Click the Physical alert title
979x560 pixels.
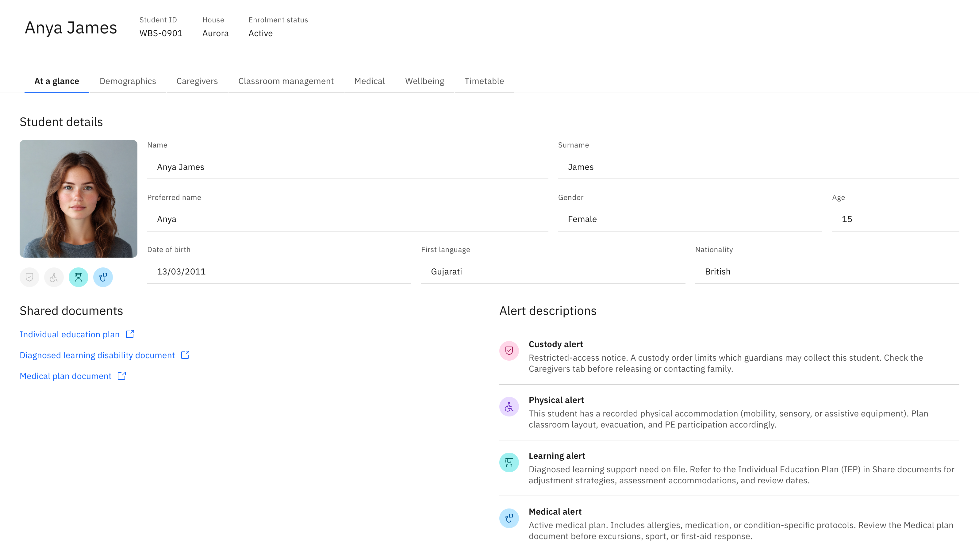(x=556, y=400)
